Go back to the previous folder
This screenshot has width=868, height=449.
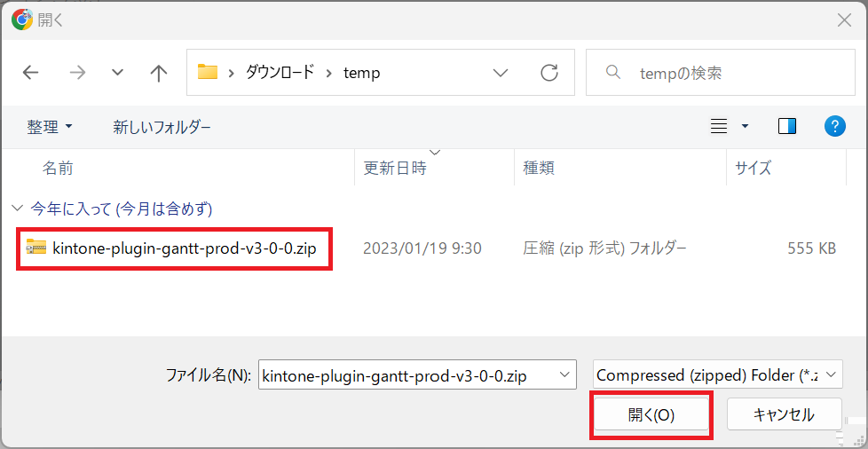(x=30, y=73)
